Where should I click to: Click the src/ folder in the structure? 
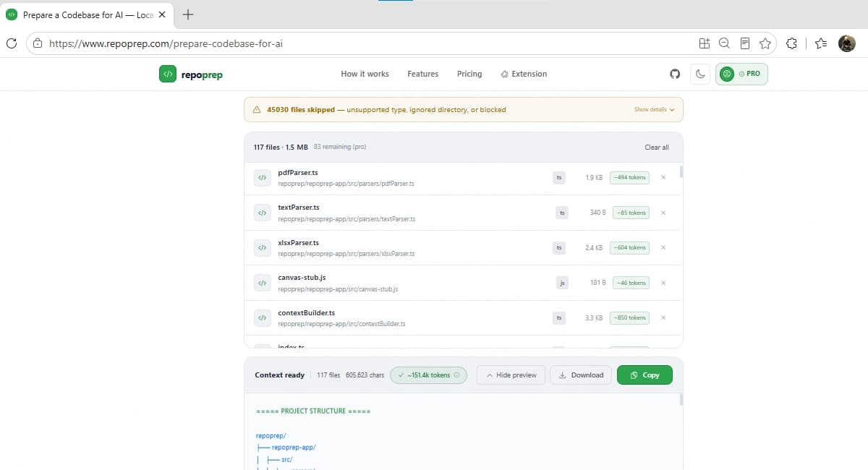(287, 459)
